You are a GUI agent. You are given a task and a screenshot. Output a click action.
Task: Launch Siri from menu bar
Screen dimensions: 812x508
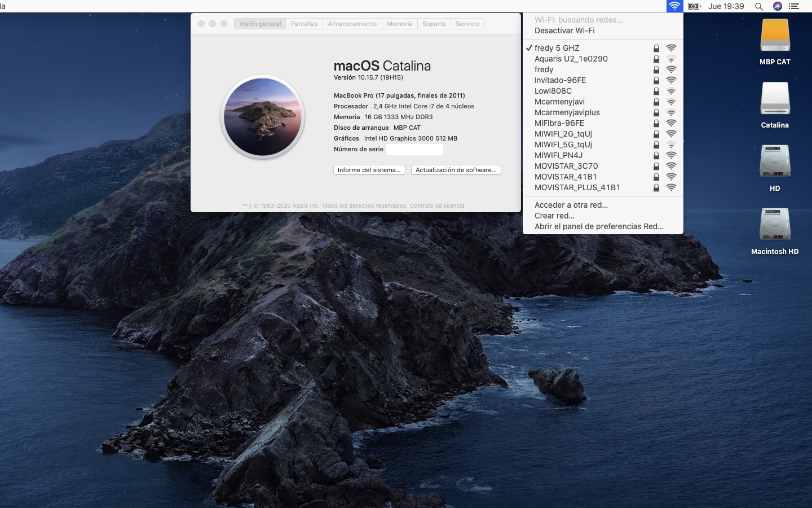coord(778,6)
